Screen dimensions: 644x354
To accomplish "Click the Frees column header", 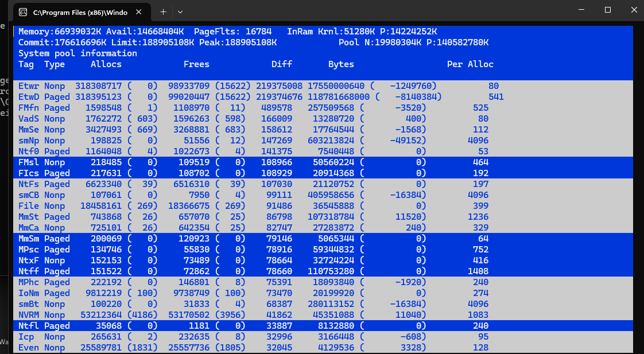I will [196, 64].
